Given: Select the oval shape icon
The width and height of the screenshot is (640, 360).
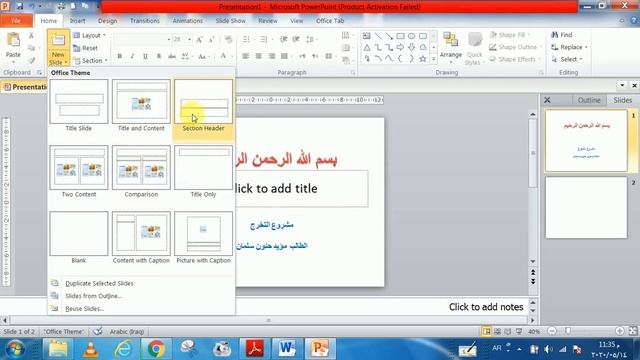Looking at the screenshot, I should (411, 36).
